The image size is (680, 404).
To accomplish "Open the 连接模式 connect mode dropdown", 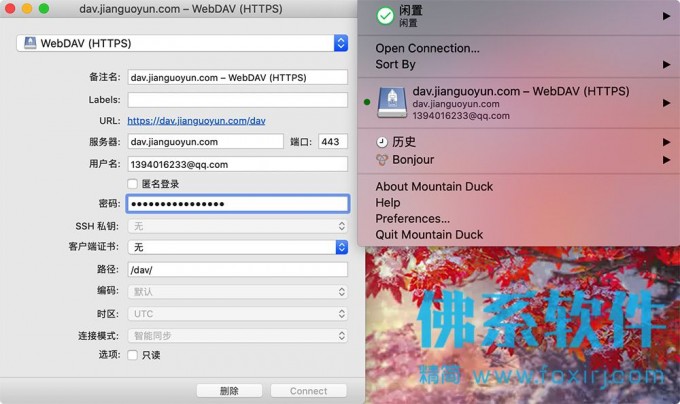I will click(238, 336).
